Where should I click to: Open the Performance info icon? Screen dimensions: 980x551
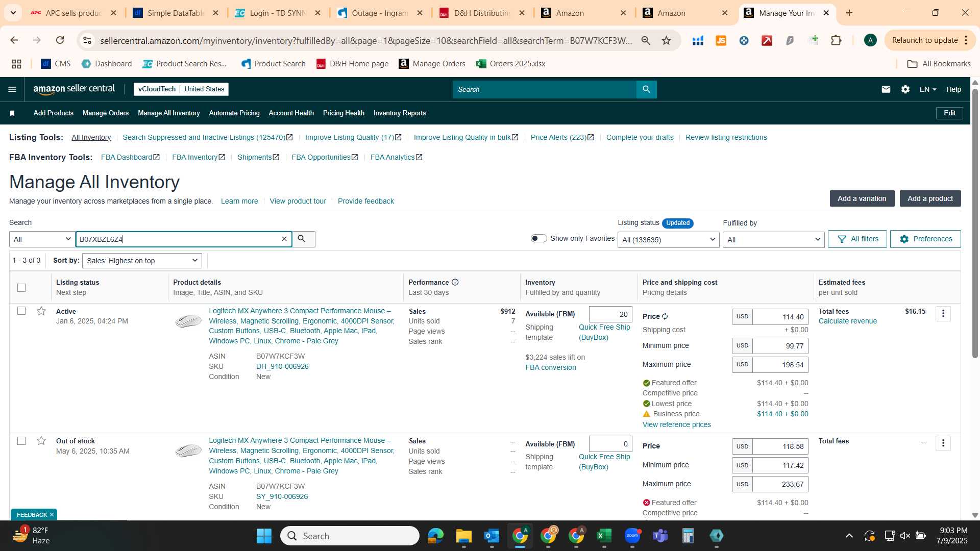(455, 282)
